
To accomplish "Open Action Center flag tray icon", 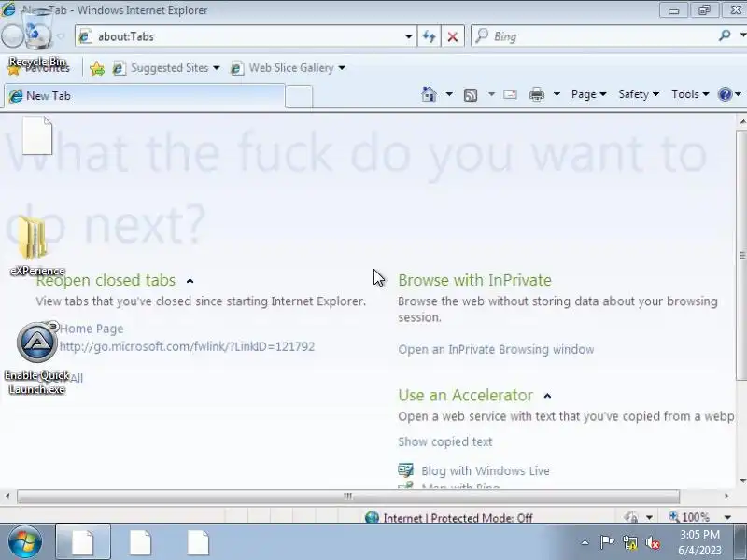I will coord(607,542).
